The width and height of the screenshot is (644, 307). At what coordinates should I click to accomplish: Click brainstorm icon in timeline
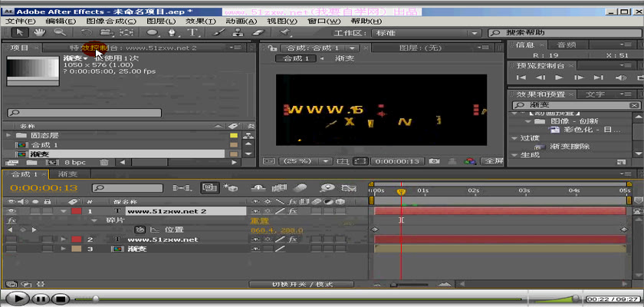pyautogui.click(x=327, y=188)
